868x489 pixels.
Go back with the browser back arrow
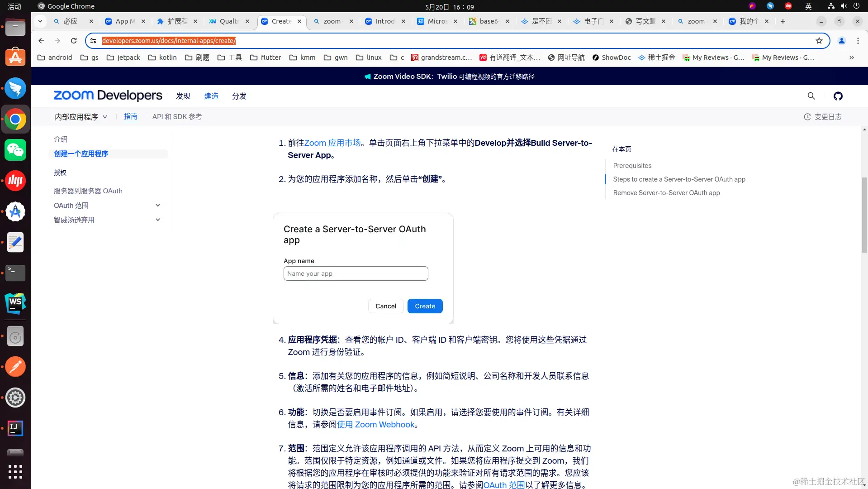(41, 41)
